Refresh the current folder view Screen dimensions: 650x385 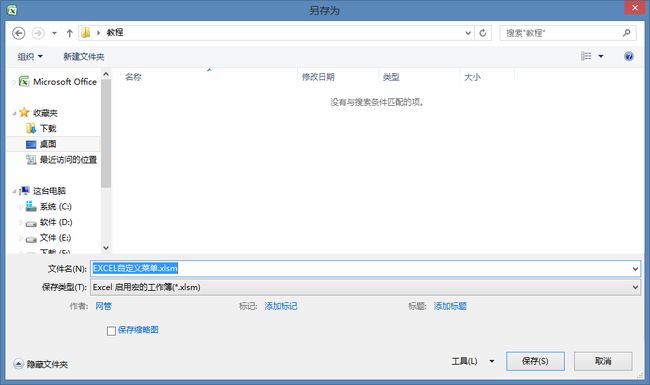coord(483,33)
